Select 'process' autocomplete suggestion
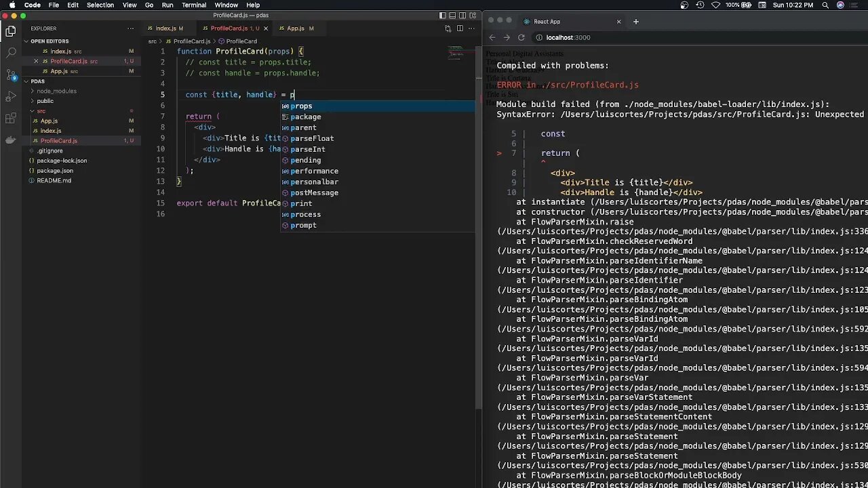Viewport: 868px width, 488px height. 378,214
